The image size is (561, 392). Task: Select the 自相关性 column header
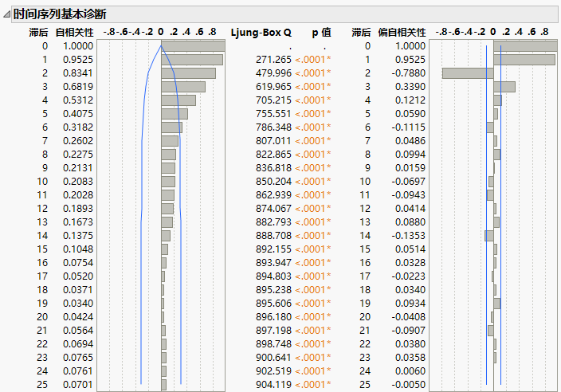[x=74, y=33]
